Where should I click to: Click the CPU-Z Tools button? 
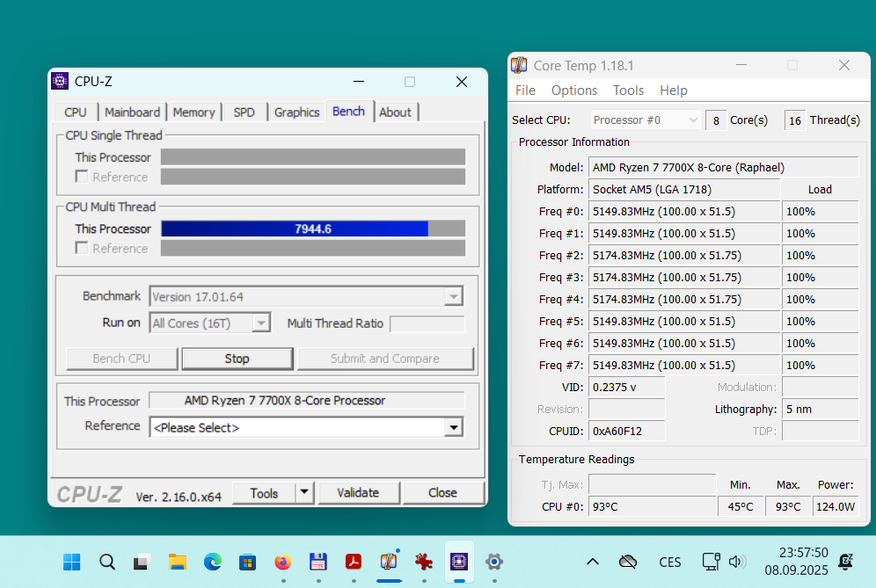pyautogui.click(x=264, y=493)
